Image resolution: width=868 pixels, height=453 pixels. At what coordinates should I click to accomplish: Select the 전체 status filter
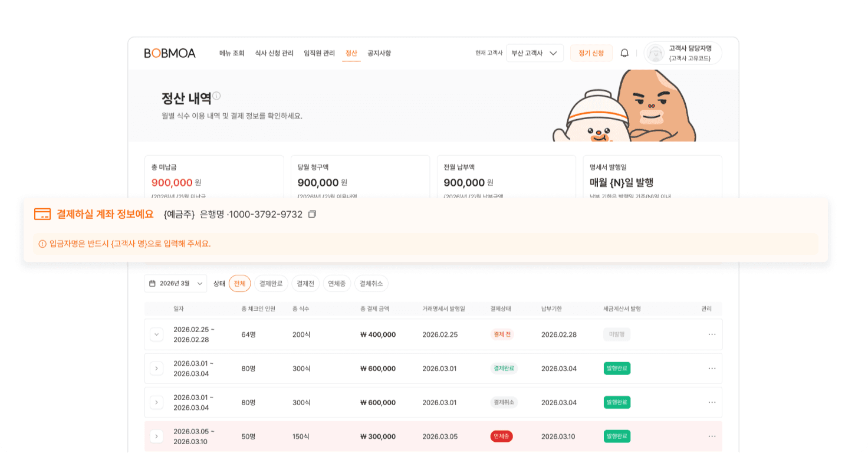pos(239,283)
